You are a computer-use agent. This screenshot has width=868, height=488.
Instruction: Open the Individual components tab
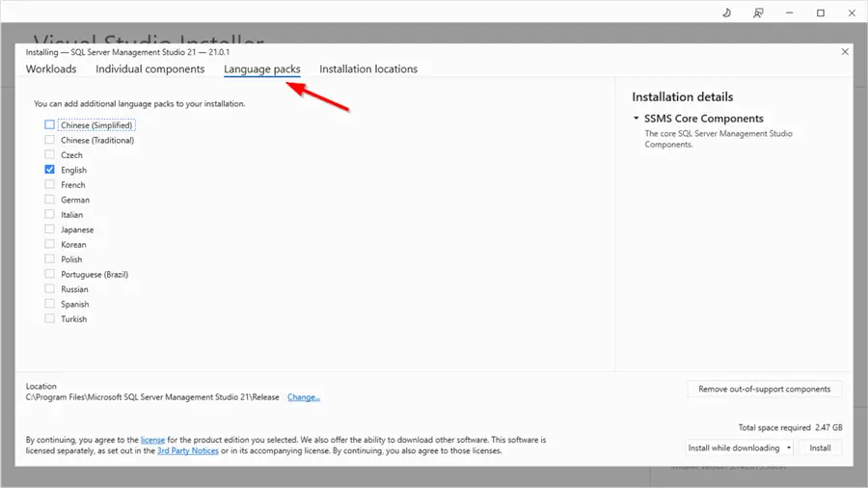[150, 69]
